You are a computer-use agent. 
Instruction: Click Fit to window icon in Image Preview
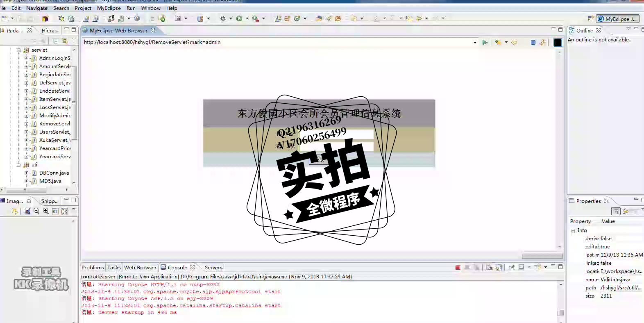[65, 211]
